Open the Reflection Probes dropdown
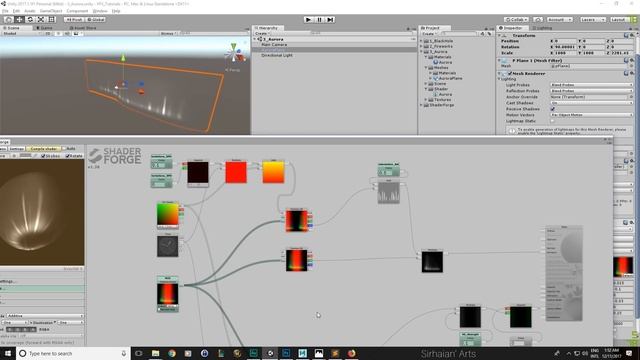 [x=591, y=91]
